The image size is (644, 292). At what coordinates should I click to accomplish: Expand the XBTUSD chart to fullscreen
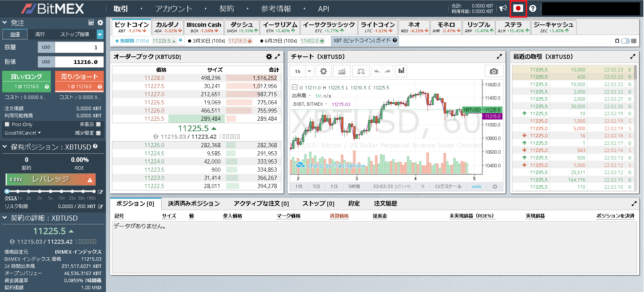coord(499,56)
